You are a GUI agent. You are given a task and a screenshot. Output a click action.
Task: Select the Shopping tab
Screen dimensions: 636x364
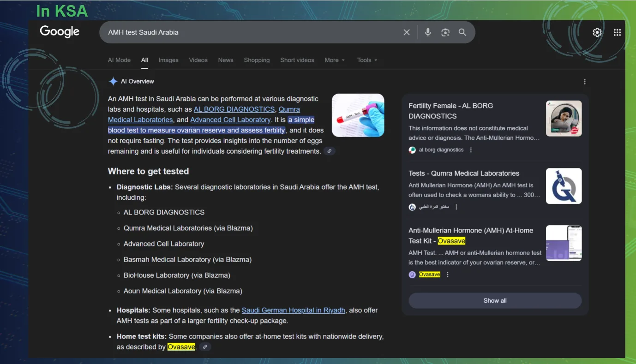(x=257, y=60)
